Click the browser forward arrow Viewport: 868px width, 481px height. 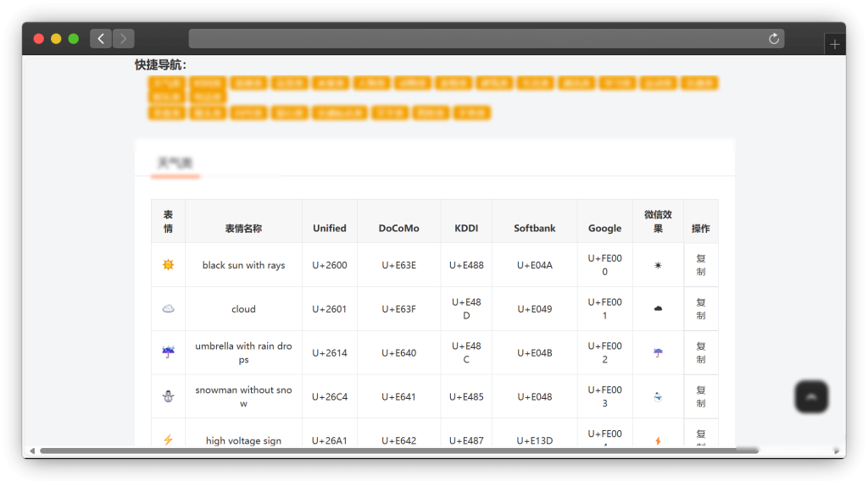[124, 39]
